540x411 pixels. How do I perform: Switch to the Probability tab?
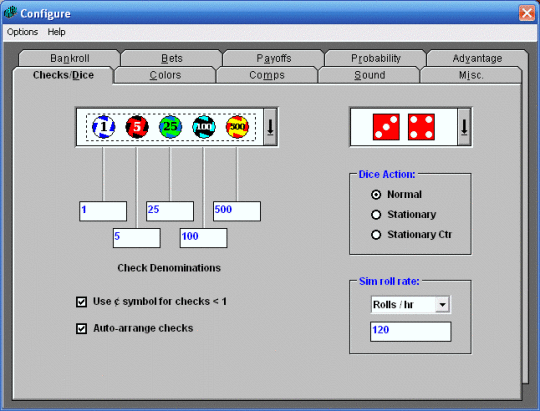376,58
